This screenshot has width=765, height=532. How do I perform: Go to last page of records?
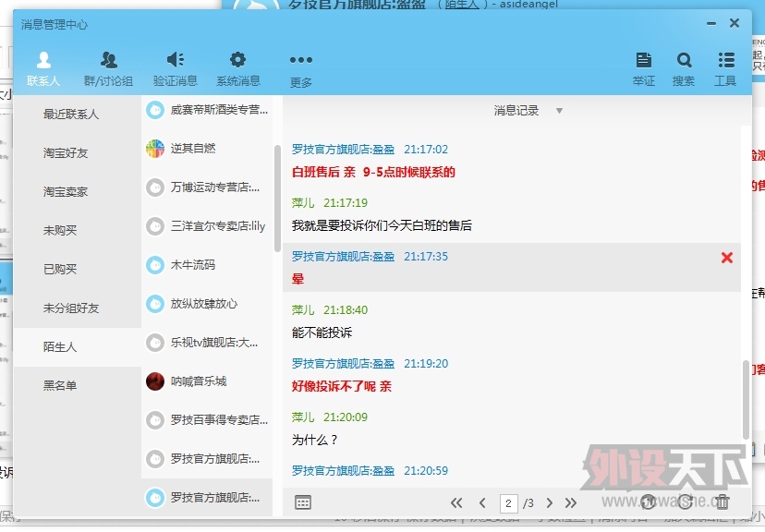pos(571,502)
